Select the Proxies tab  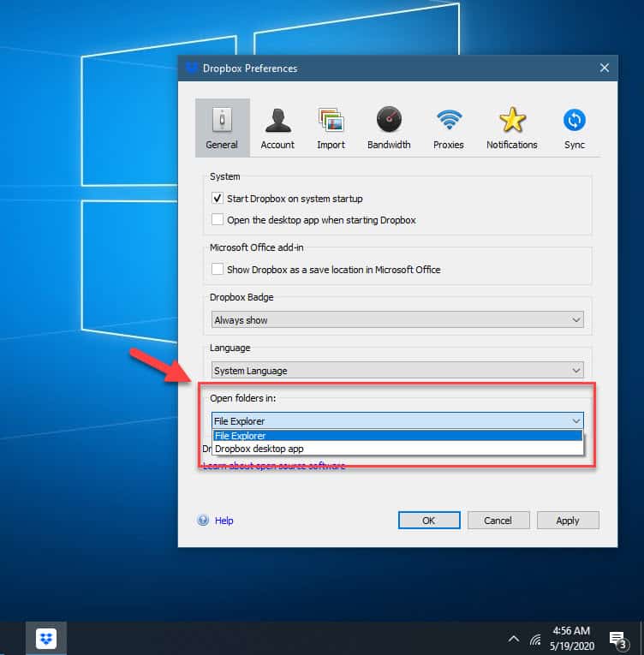coord(449,128)
